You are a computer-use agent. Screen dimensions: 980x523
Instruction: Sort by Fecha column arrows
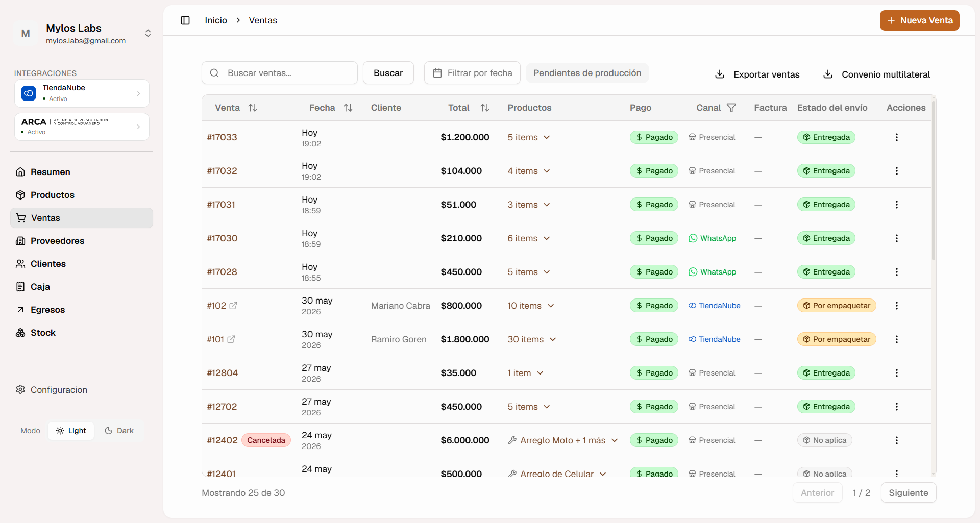348,108
